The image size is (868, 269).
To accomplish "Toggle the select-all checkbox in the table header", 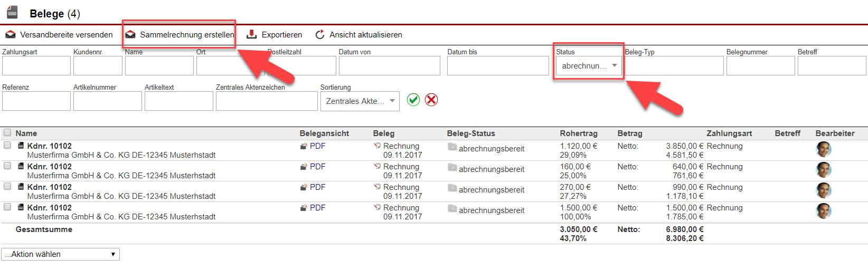I will click(7, 133).
